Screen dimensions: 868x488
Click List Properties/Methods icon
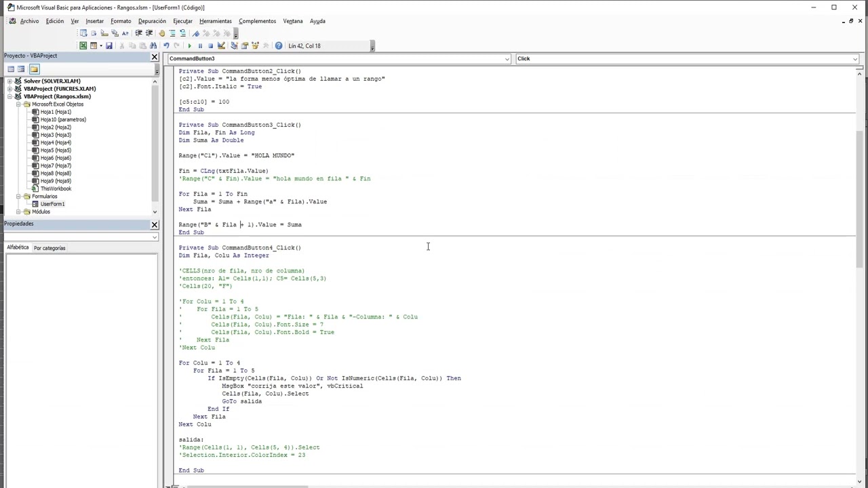tap(83, 33)
